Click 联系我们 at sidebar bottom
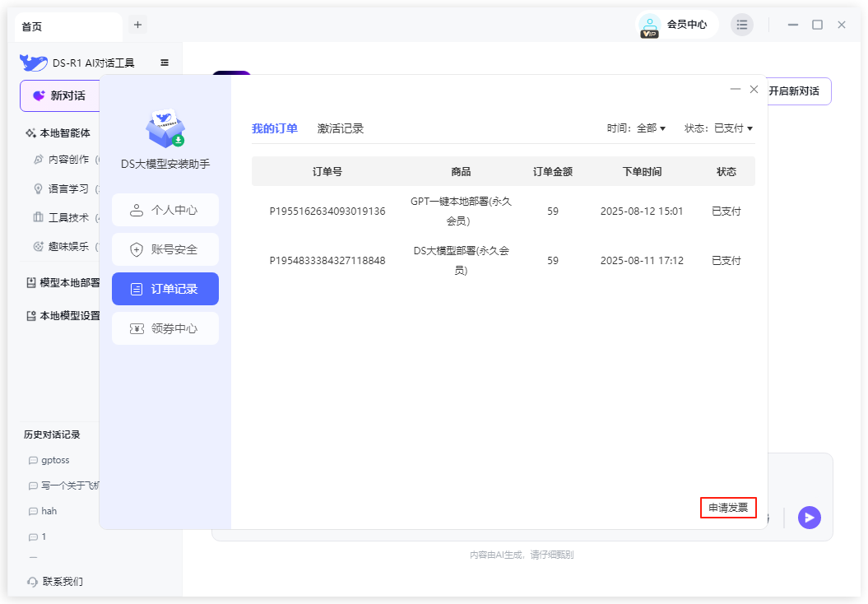This screenshot has height=604, width=868. coord(55,581)
